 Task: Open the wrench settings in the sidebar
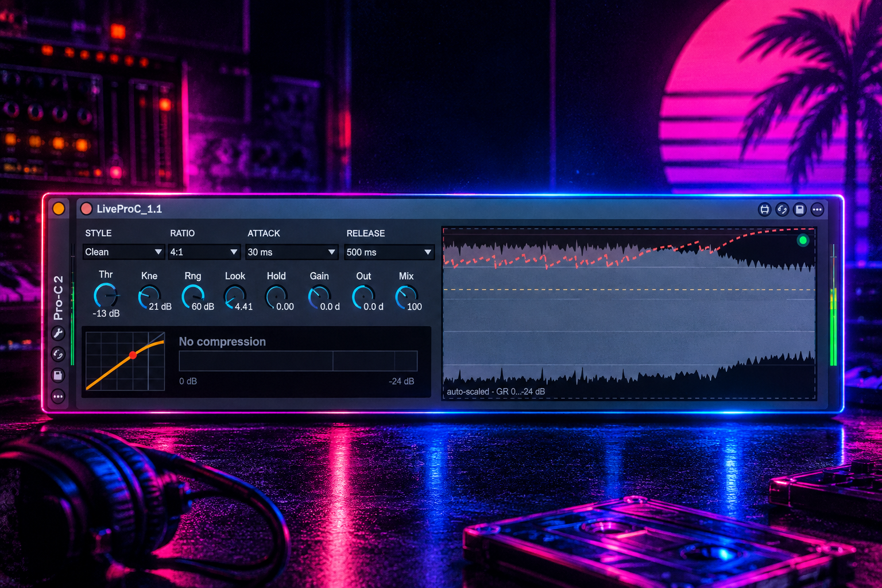(x=58, y=333)
